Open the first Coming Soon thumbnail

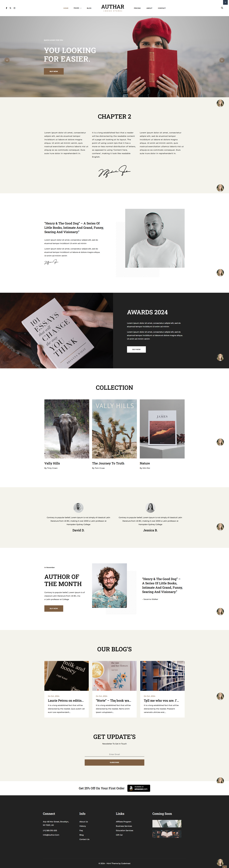click(x=167, y=823)
